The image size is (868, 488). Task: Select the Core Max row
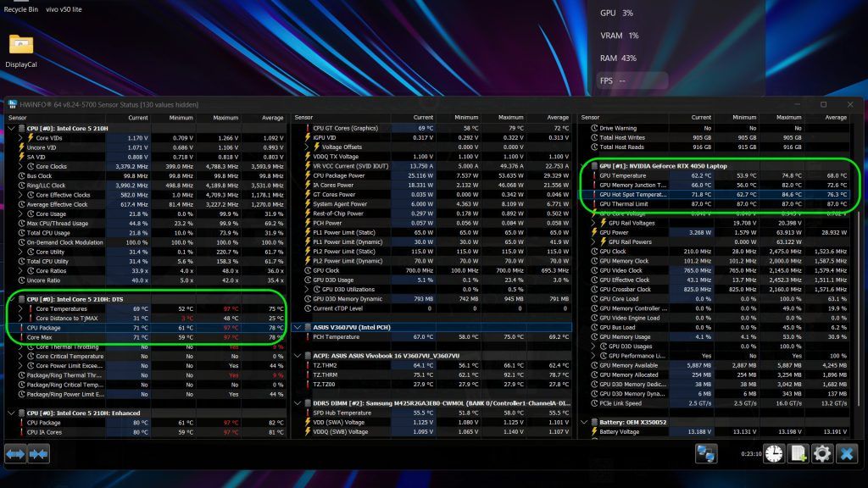pos(147,337)
